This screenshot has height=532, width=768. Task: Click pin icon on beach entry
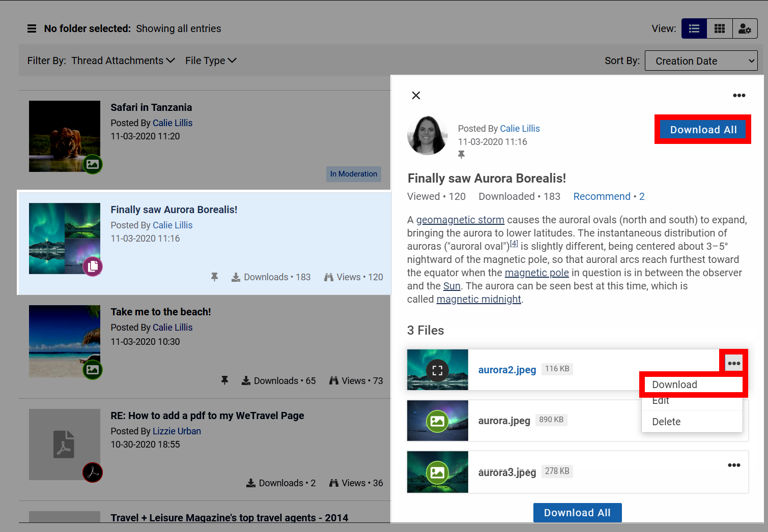(x=224, y=380)
